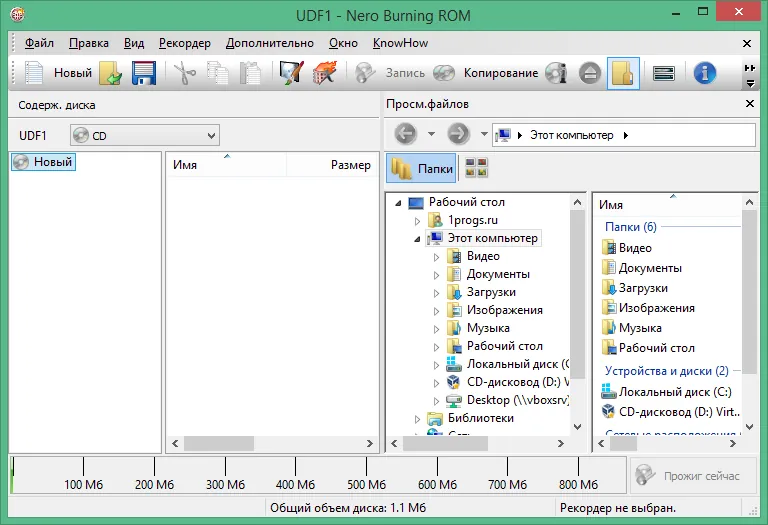Select Рабочий стол in file list

pyautogui.click(x=648, y=348)
